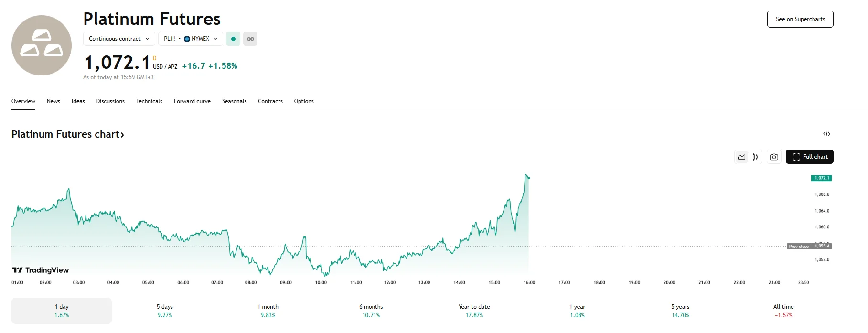Open the Forward curve tab
The width and height of the screenshot is (868, 333).
192,101
